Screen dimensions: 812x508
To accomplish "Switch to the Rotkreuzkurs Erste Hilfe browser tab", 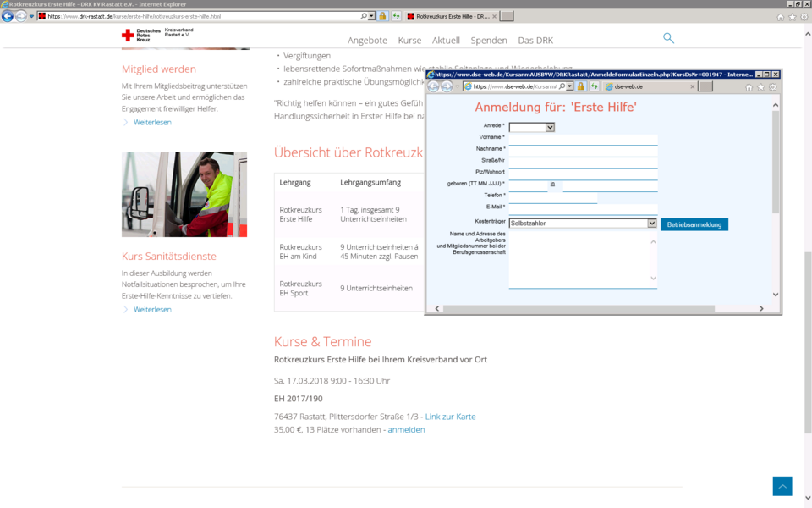I will pos(448,16).
